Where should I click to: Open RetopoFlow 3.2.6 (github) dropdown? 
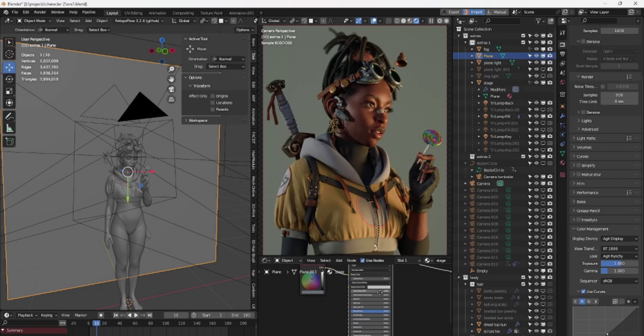click(x=139, y=21)
